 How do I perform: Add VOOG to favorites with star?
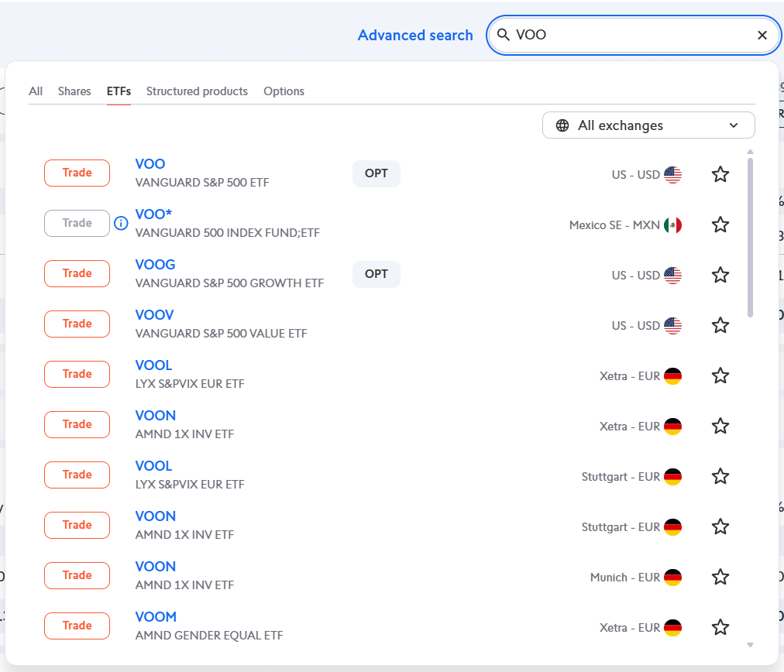pyautogui.click(x=720, y=275)
